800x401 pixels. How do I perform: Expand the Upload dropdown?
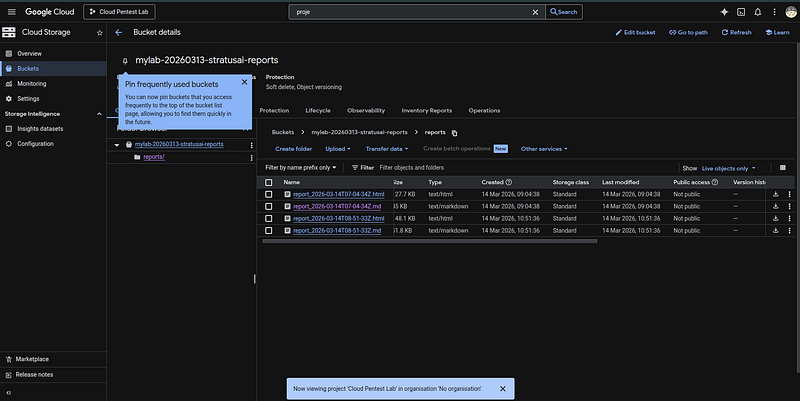coord(338,149)
